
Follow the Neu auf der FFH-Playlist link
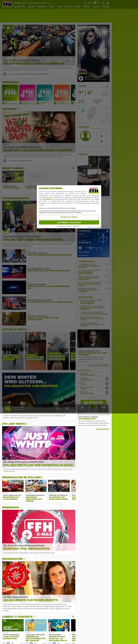(99, 365)
